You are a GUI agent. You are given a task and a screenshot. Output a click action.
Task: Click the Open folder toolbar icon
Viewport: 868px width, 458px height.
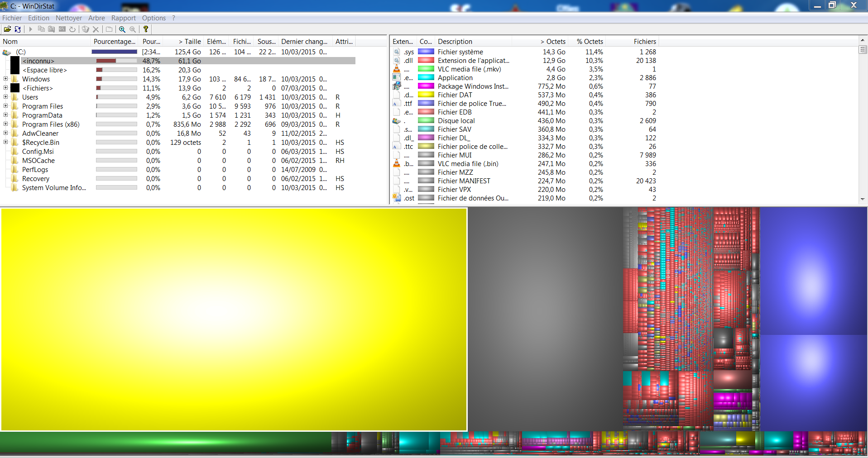point(7,29)
